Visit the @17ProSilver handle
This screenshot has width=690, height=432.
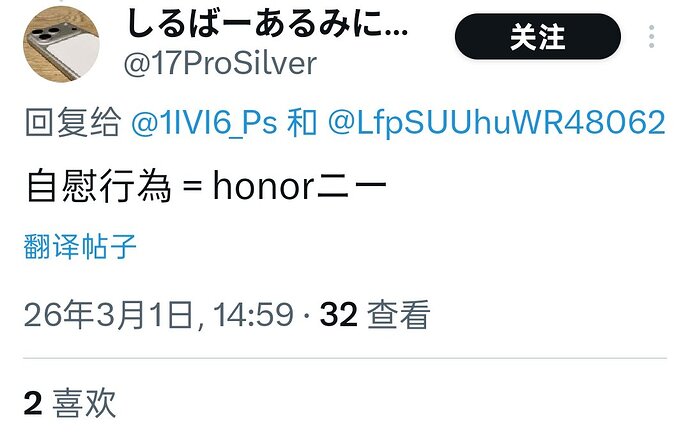(220, 63)
